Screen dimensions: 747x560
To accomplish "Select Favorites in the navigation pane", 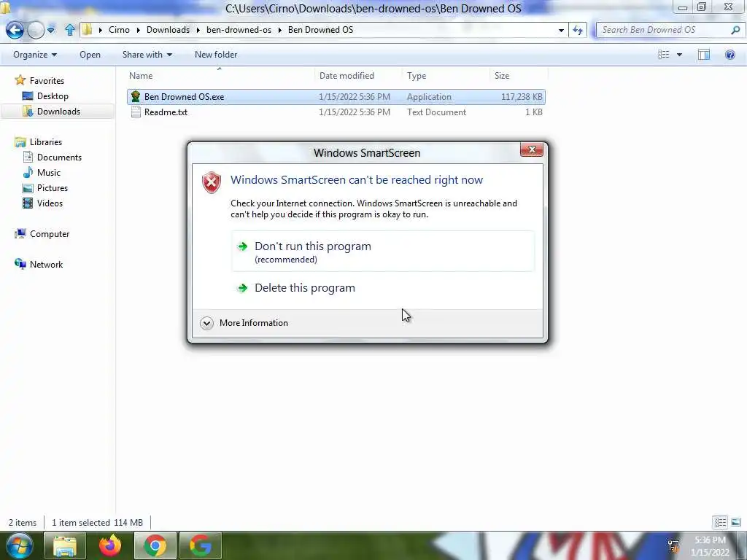I will pos(47,81).
